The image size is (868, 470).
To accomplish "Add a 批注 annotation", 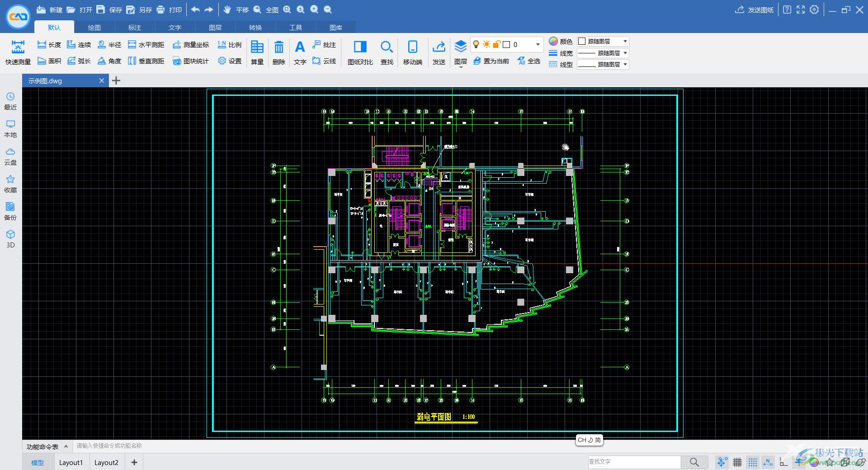I will tap(324, 45).
